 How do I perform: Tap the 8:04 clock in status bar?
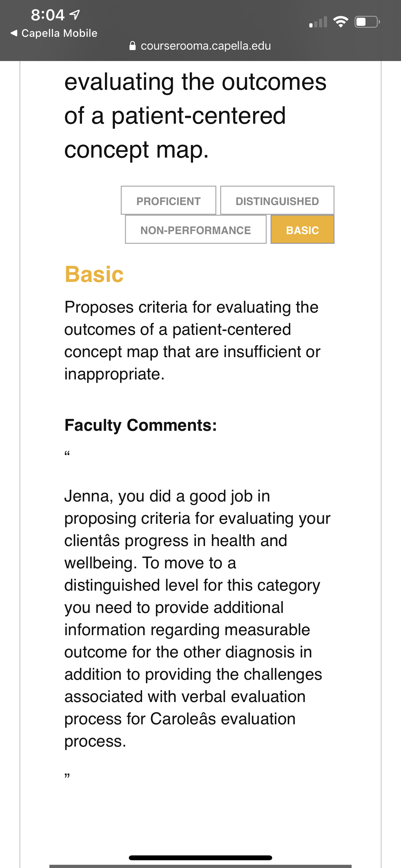point(47,15)
